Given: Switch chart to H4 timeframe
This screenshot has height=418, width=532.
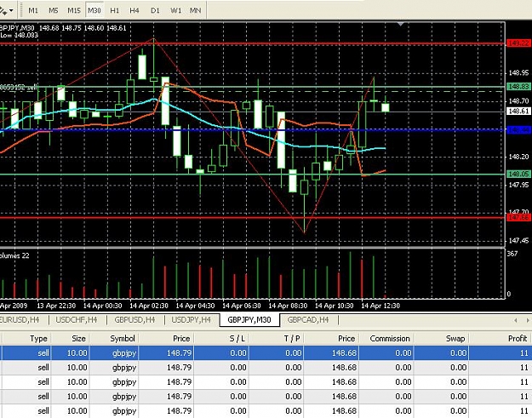Looking at the screenshot, I should point(134,10).
